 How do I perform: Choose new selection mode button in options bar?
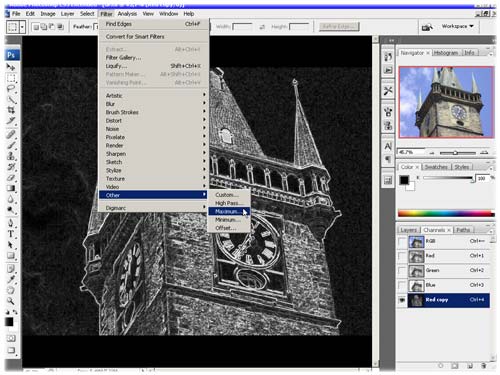pos(36,27)
